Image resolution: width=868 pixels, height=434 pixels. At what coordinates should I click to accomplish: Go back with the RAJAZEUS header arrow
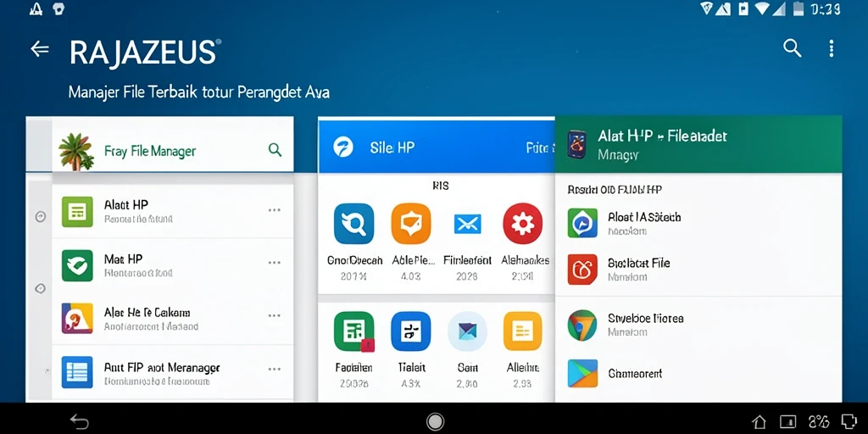[39, 49]
